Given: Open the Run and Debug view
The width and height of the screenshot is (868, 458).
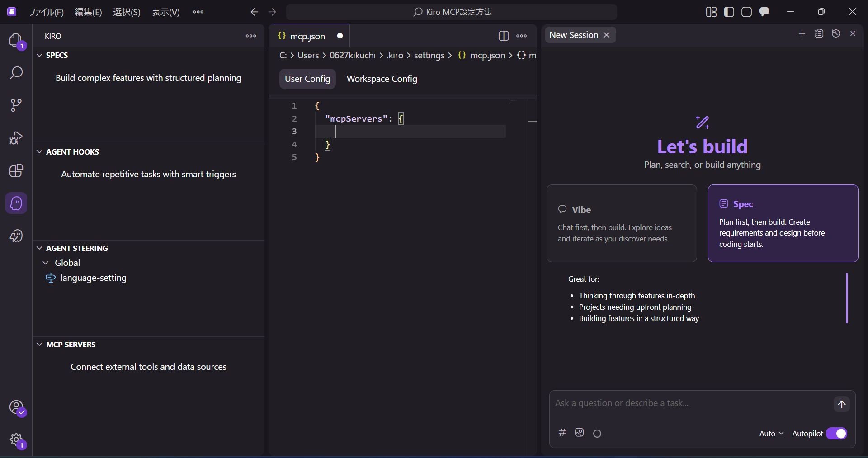Looking at the screenshot, I should (x=16, y=138).
